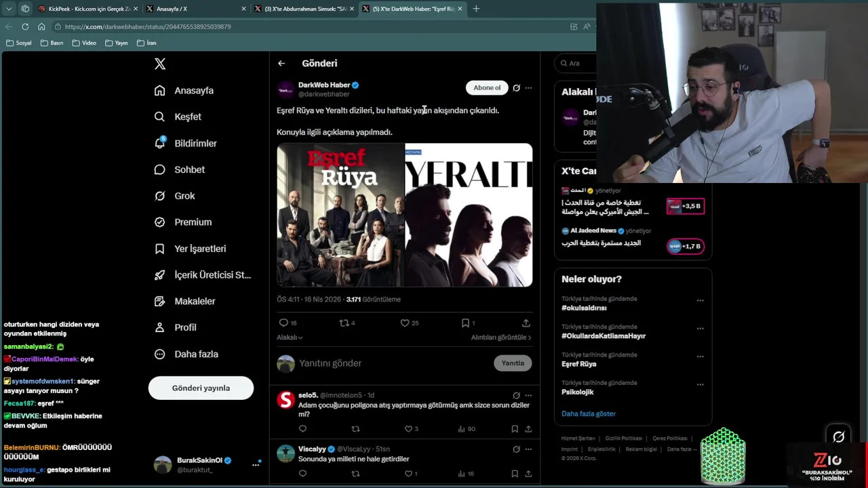868x488 pixels.
Task: Switch to Abdurrahman Simsek browser tab
Action: tap(304, 9)
